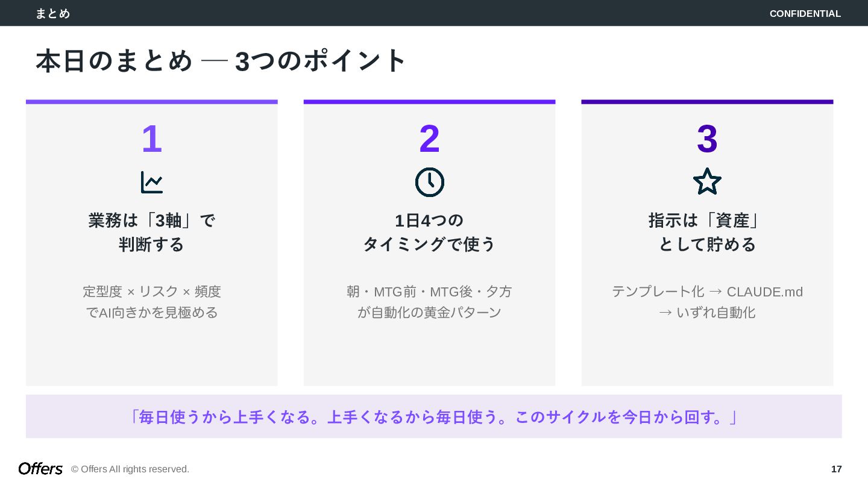This screenshot has height=488, width=868.
Task: Click the CONFIDENTIAL label in header
Action: [x=805, y=13]
